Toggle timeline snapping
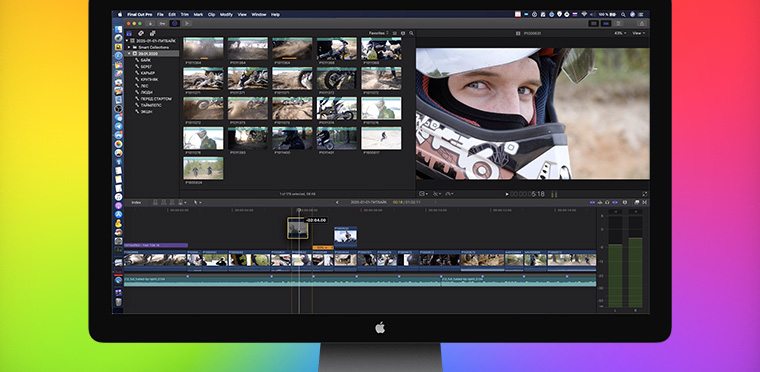This screenshot has height=372, width=760. pyautogui.click(x=615, y=202)
